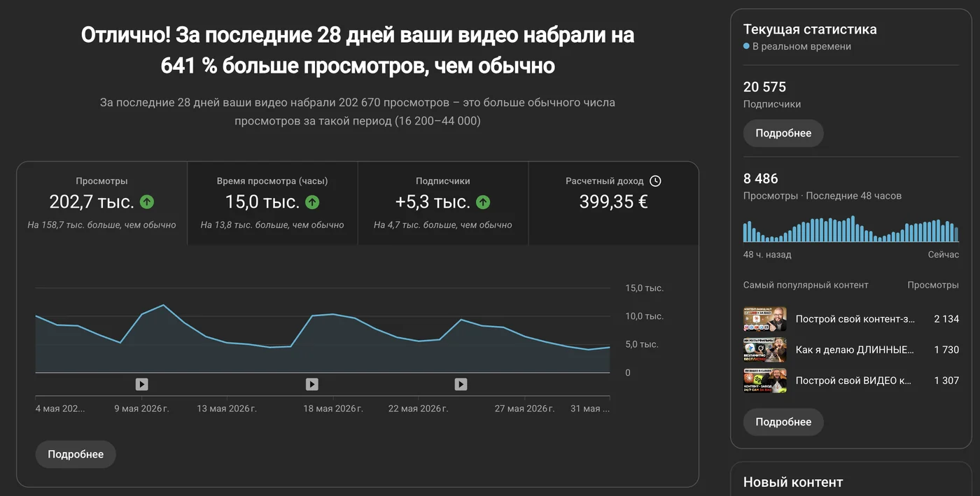Click the 15,0 тыс. axis label
This screenshot has width=980, height=496.
[644, 288]
